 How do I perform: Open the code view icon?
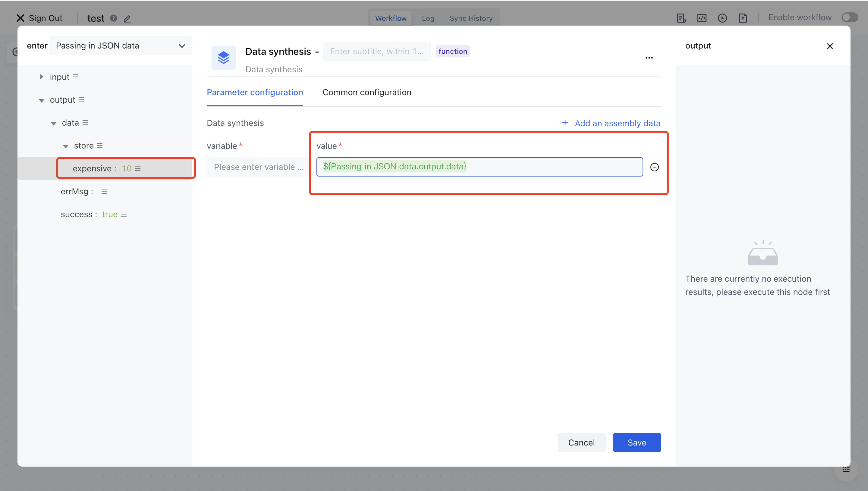click(702, 18)
